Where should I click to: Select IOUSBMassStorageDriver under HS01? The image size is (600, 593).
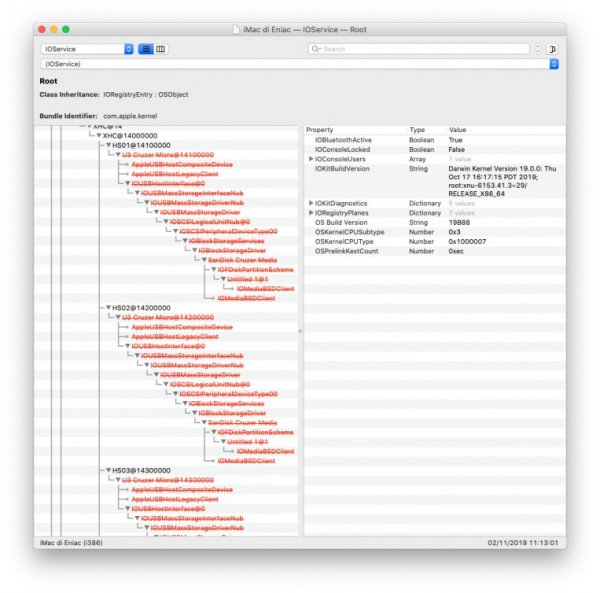pos(200,212)
